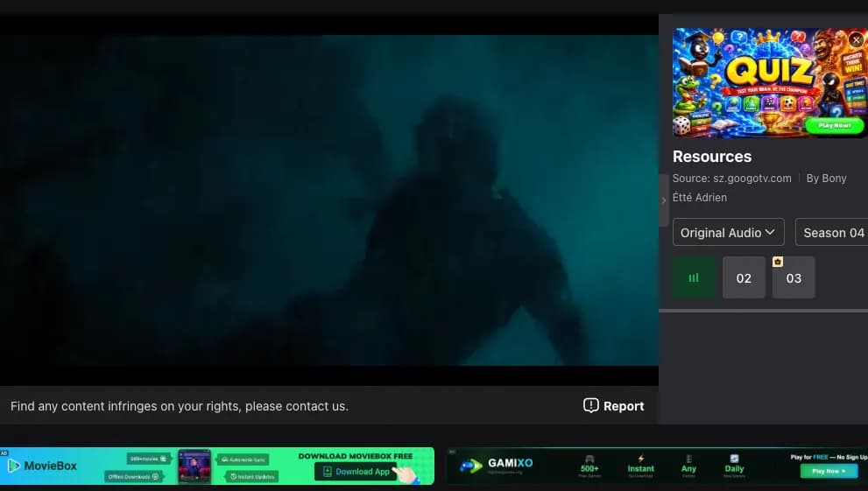Select episode 03
Image resolution: width=868 pixels, height=491 pixels.
[794, 277]
